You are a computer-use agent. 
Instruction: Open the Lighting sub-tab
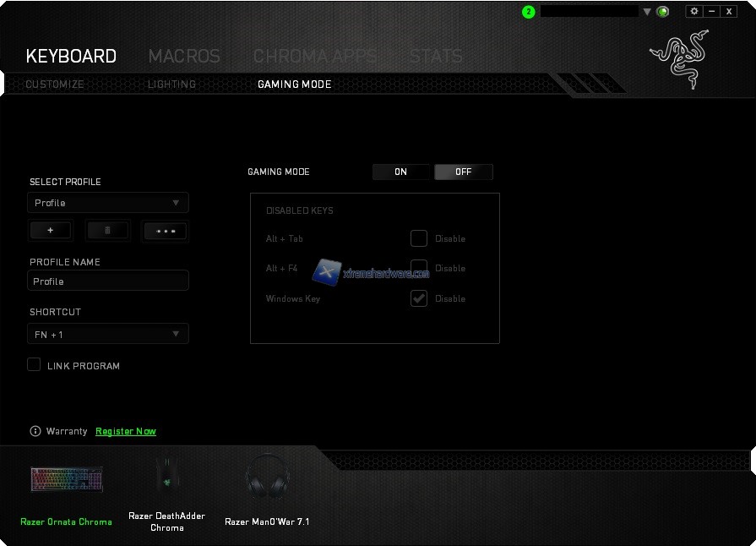pos(171,85)
